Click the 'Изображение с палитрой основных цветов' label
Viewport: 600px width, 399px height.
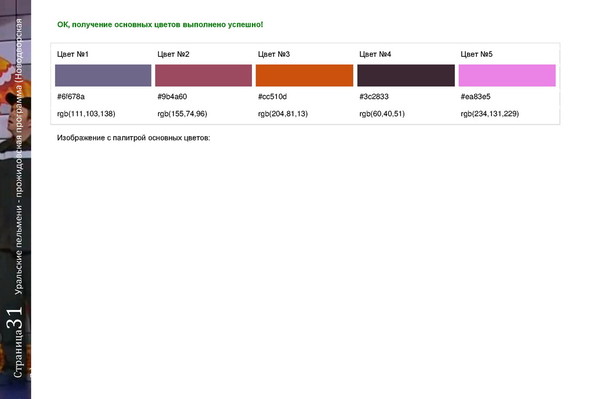coord(134,138)
